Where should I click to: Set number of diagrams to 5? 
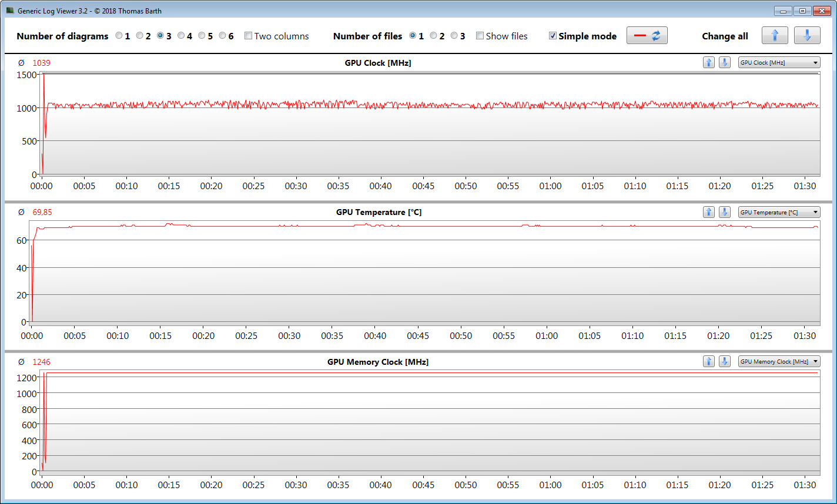202,36
